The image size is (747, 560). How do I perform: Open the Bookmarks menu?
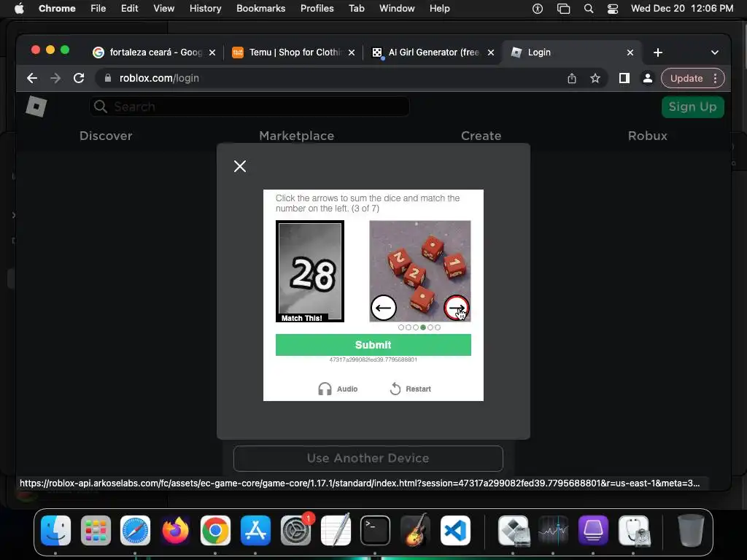pos(261,9)
